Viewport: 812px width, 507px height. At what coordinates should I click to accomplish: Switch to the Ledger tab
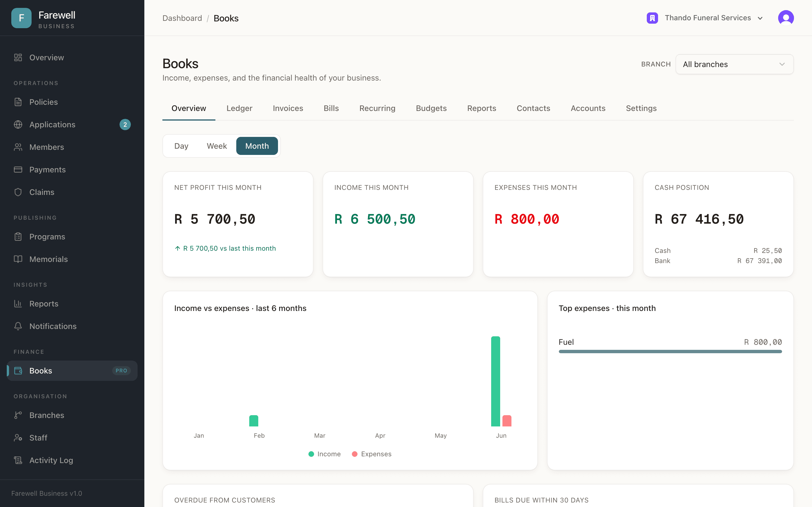[x=239, y=108]
